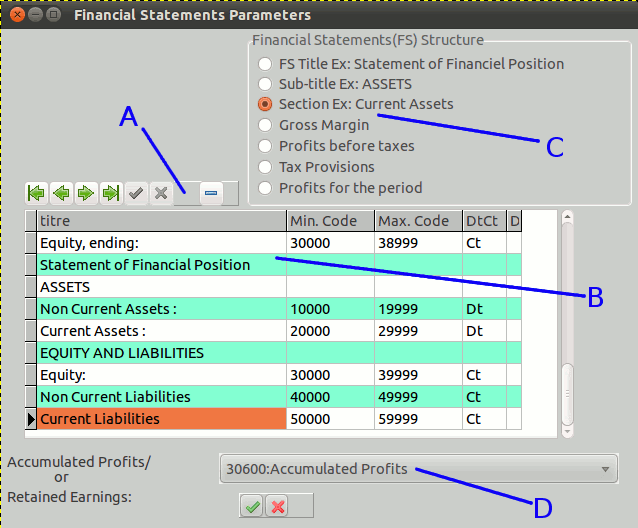The width and height of the screenshot is (638, 528).
Task: Click the Min. Code column header
Action: pos(330,221)
